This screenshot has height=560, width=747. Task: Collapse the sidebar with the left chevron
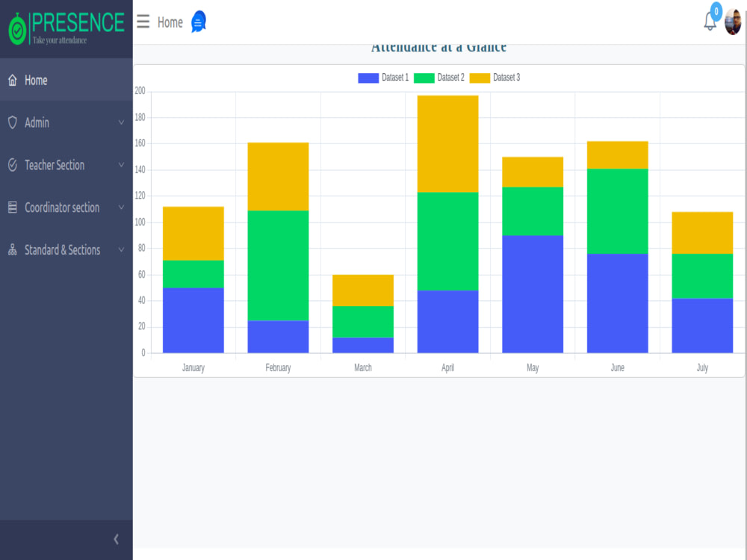click(x=117, y=539)
